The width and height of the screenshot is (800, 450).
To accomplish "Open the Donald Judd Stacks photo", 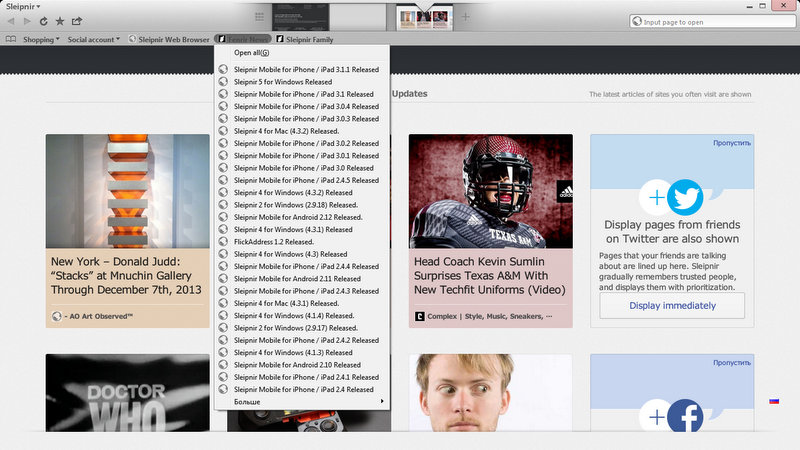I will point(128,191).
